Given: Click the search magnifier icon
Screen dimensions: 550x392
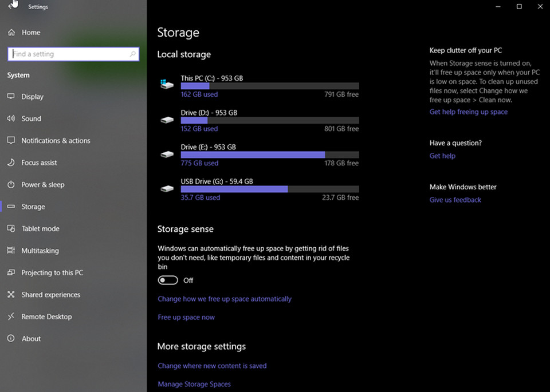Looking at the screenshot, I should pos(132,54).
